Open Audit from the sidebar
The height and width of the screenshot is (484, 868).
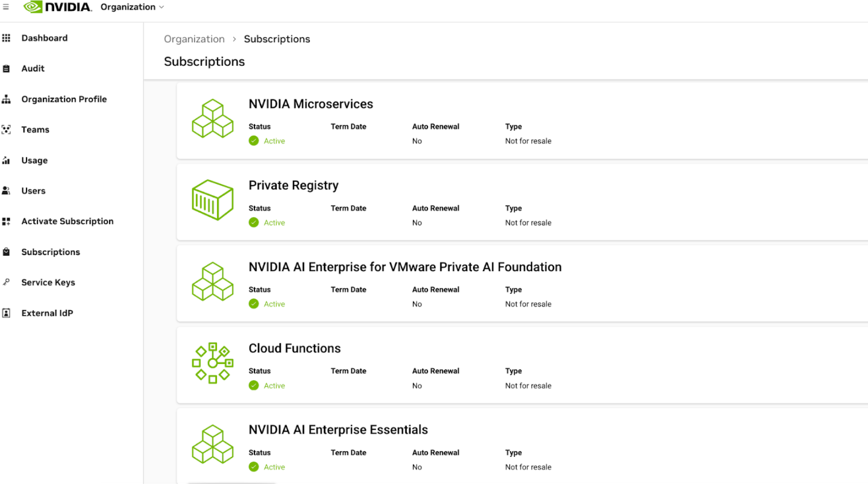(x=33, y=69)
